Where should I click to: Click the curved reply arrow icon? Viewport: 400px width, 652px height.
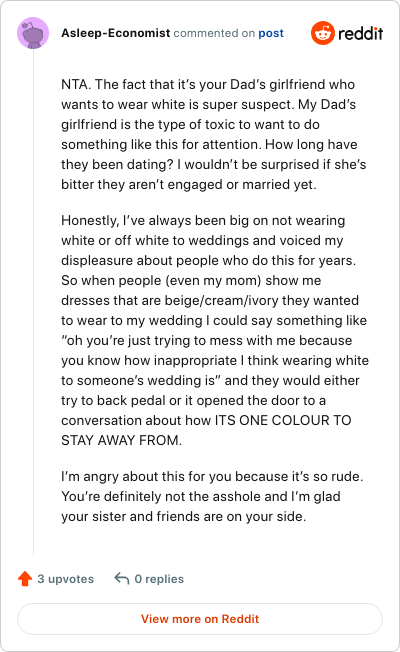tap(122, 578)
